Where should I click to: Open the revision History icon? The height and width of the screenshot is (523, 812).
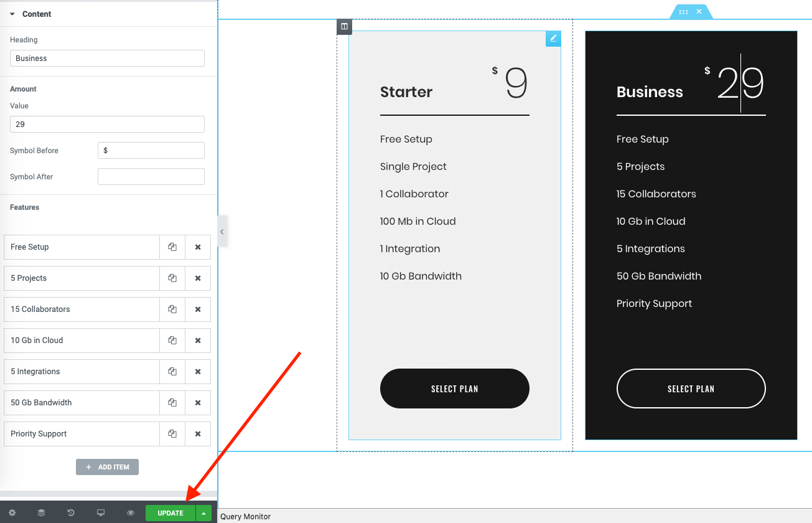(x=71, y=513)
